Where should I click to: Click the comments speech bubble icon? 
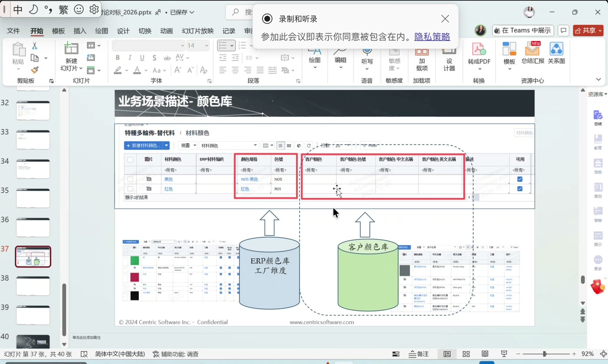(563, 30)
